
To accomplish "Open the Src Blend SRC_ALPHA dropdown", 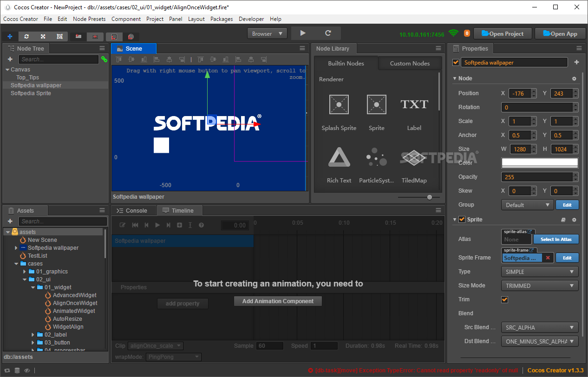I will pos(540,327).
